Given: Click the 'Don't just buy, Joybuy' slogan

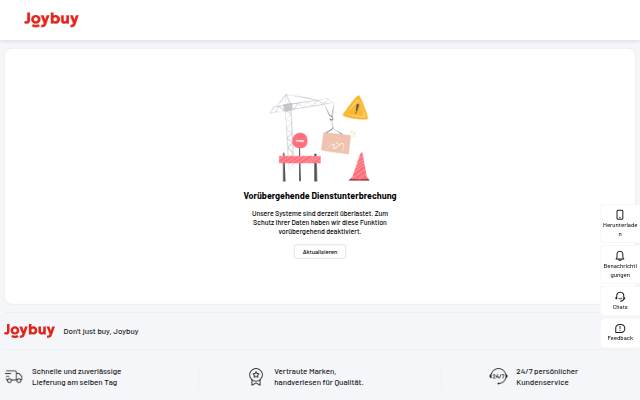Looking at the screenshot, I should [x=101, y=331].
